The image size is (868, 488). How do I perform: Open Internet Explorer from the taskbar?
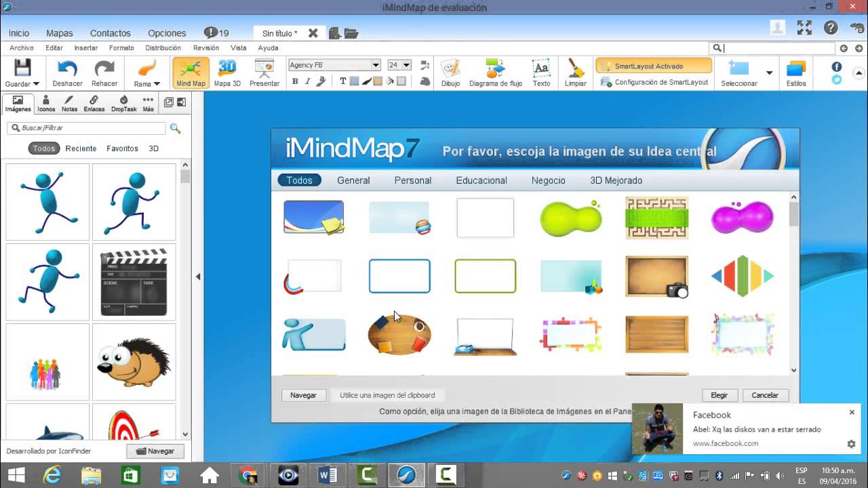tap(52, 475)
